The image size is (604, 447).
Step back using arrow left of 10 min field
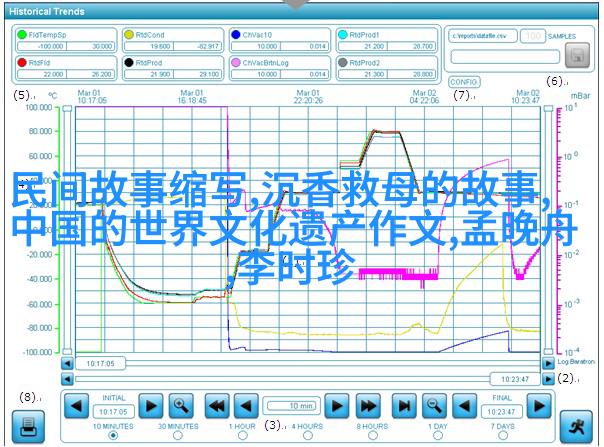coord(247,406)
